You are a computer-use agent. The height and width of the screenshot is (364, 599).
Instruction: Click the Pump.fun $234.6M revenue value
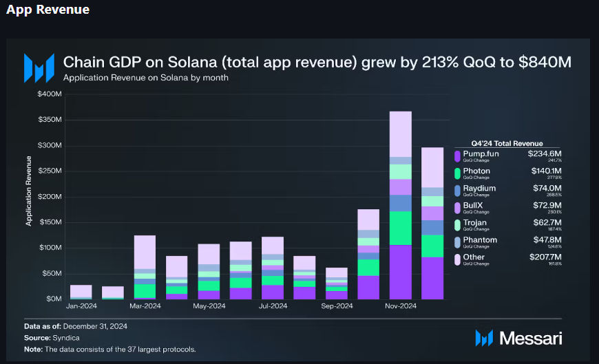(544, 153)
